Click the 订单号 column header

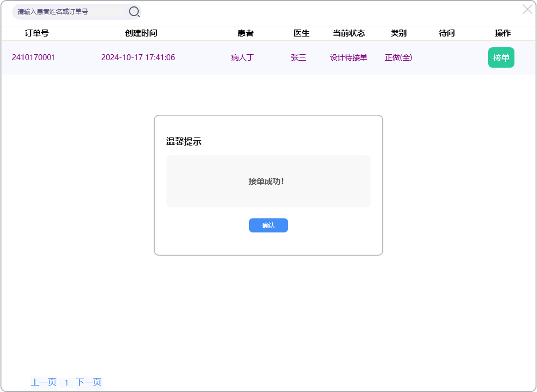coord(37,33)
